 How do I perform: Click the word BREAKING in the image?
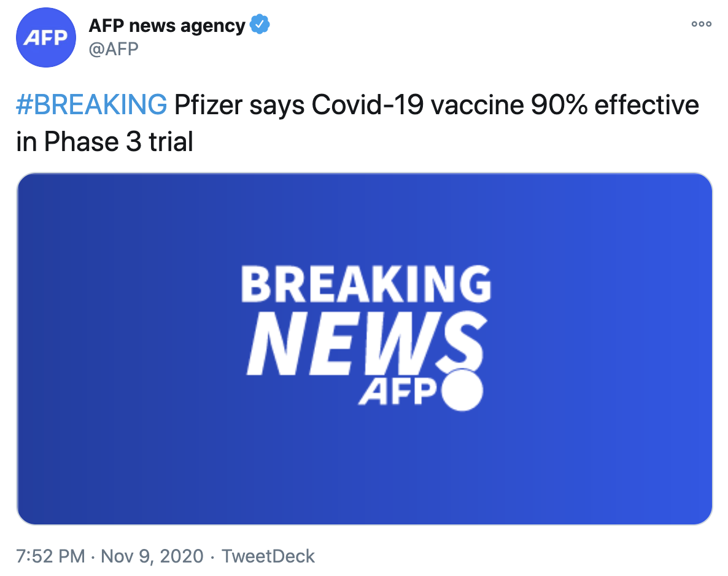pos(366,285)
